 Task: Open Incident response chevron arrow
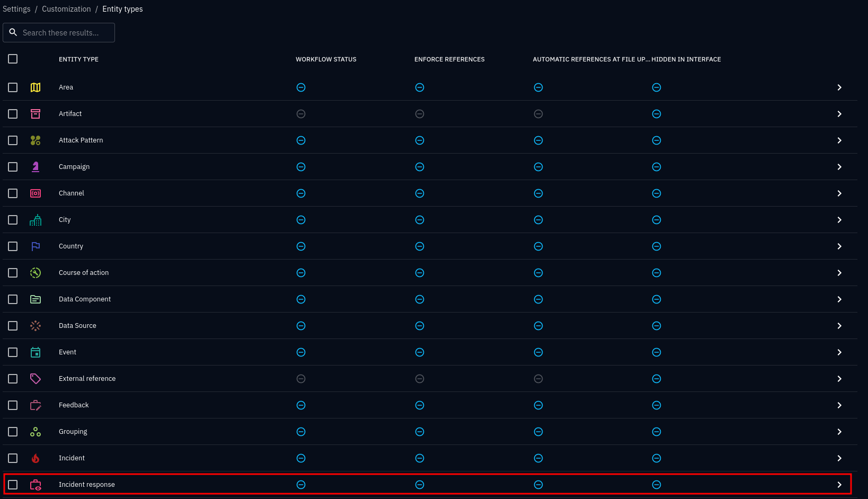(x=839, y=485)
